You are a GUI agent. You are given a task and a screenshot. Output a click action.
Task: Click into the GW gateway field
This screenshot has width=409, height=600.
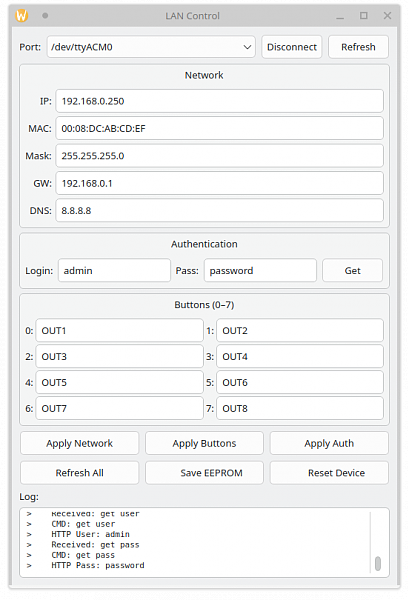pyautogui.click(x=220, y=183)
